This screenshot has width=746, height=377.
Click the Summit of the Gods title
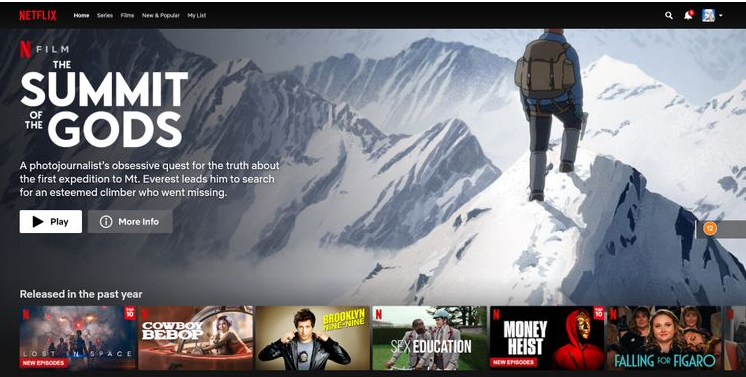[x=104, y=104]
